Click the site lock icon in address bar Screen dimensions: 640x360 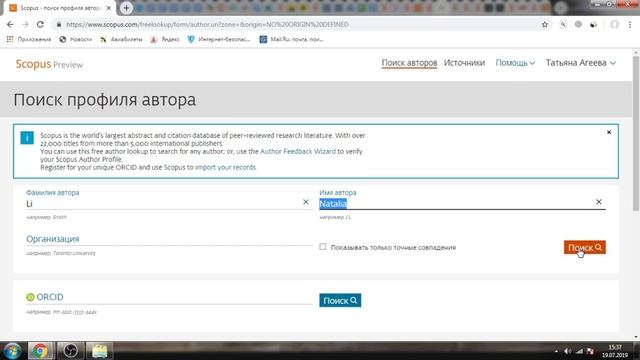[59, 24]
